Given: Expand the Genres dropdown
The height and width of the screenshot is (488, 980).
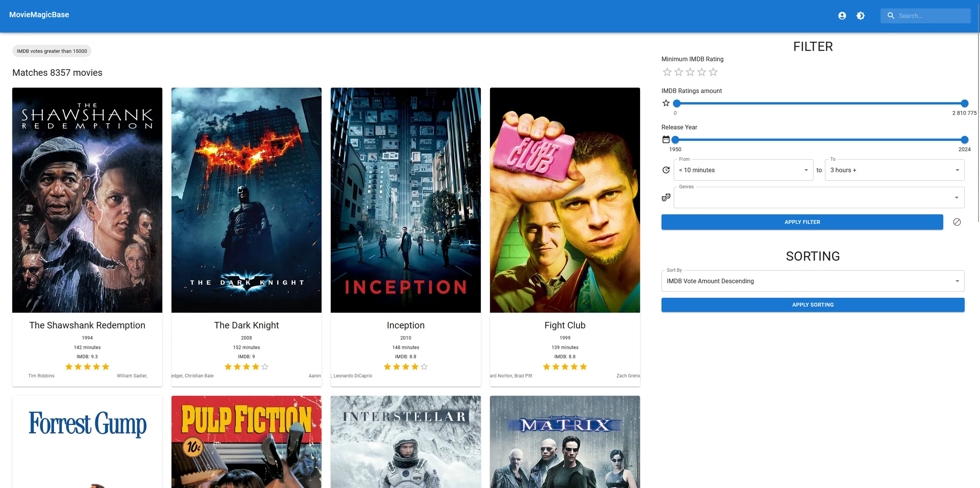Looking at the screenshot, I should pos(819,197).
